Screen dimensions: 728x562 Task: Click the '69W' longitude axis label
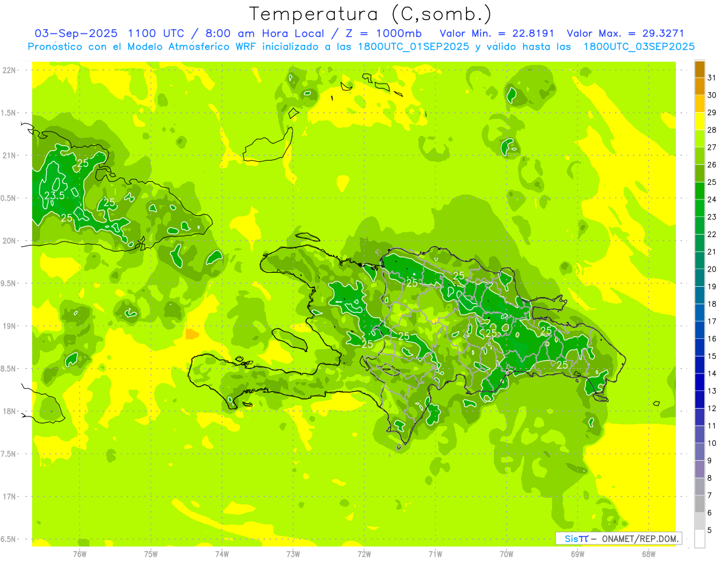point(577,554)
